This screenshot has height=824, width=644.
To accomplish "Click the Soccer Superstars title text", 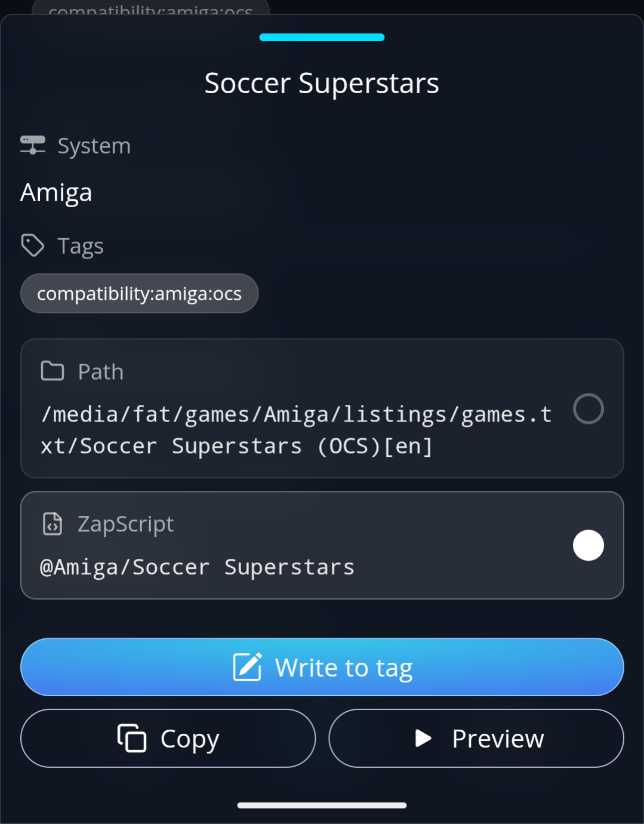I will 322,83.
